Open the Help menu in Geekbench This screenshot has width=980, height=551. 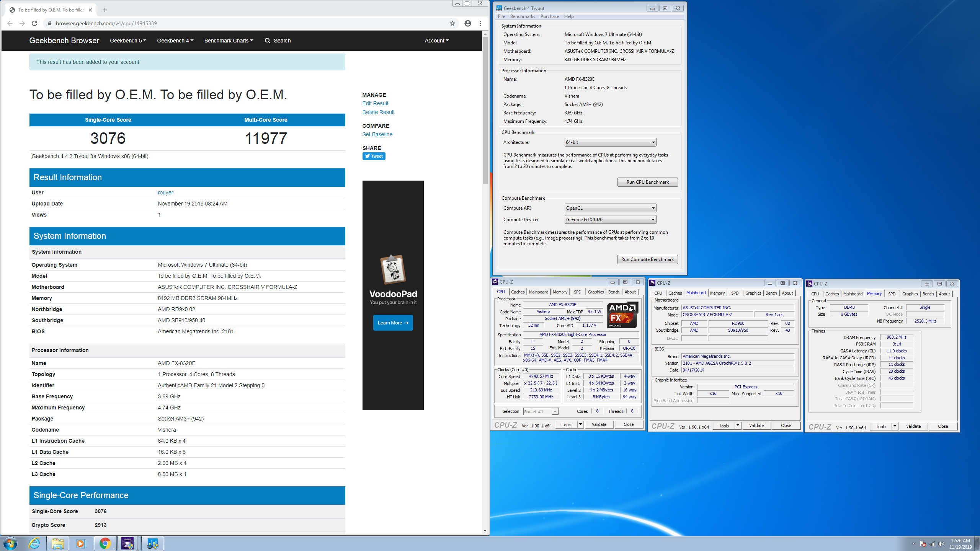pos(569,16)
